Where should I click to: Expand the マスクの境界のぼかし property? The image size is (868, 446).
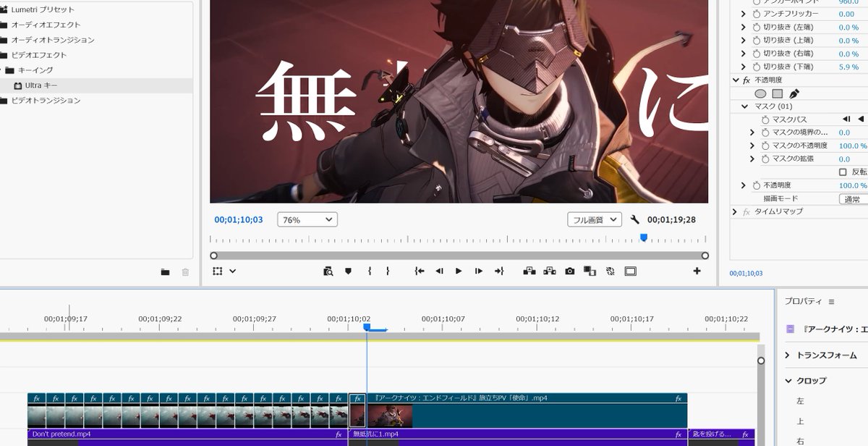752,132
